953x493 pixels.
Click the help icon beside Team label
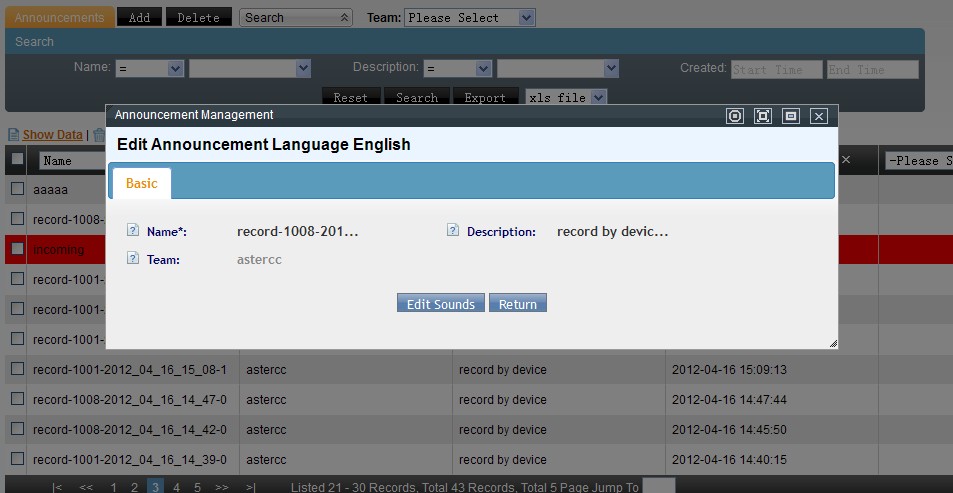(132, 259)
